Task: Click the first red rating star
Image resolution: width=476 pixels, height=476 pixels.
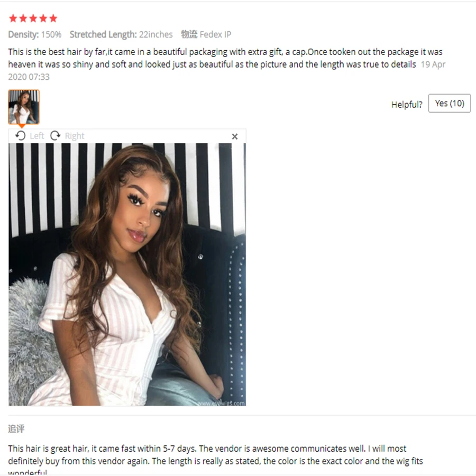Action: [13, 19]
